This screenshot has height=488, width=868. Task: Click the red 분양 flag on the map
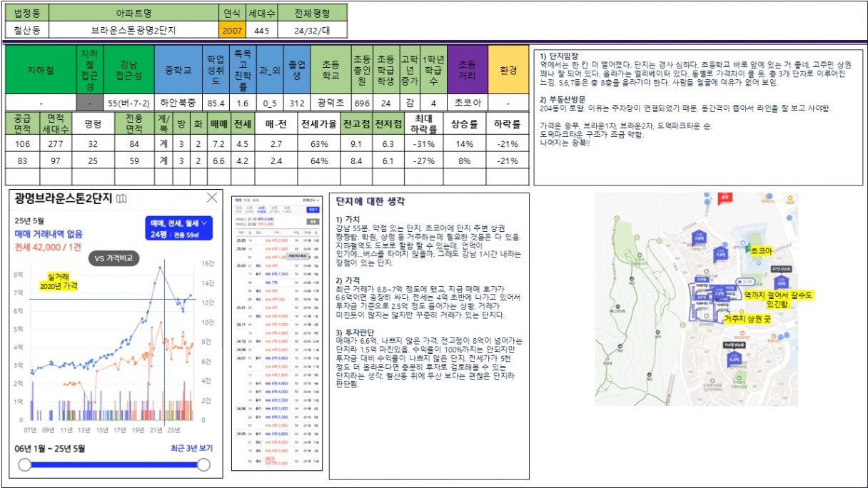(x=725, y=199)
